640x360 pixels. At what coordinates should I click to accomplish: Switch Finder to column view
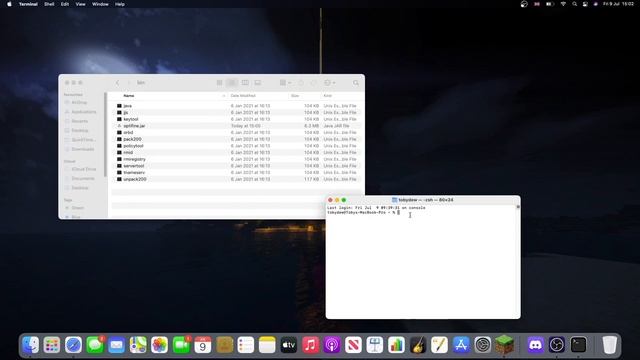(x=245, y=83)
